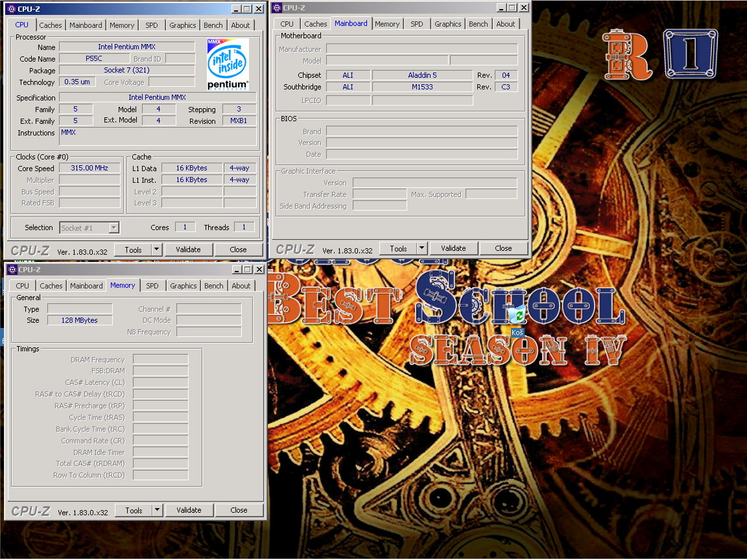Click the processor Name field Intel Pentium MMX
Image resolution: width=747 pixels, height=560 pixels.
(126, 47)
